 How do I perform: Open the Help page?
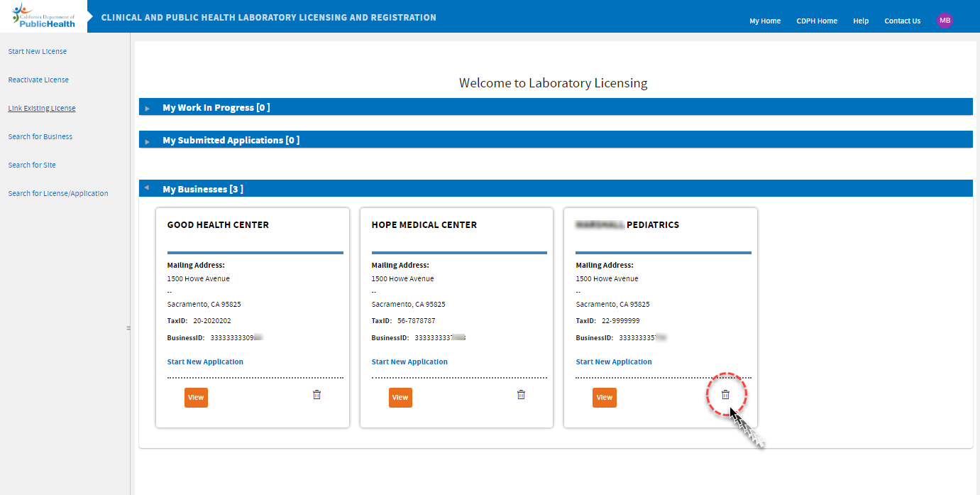point(861,21)
